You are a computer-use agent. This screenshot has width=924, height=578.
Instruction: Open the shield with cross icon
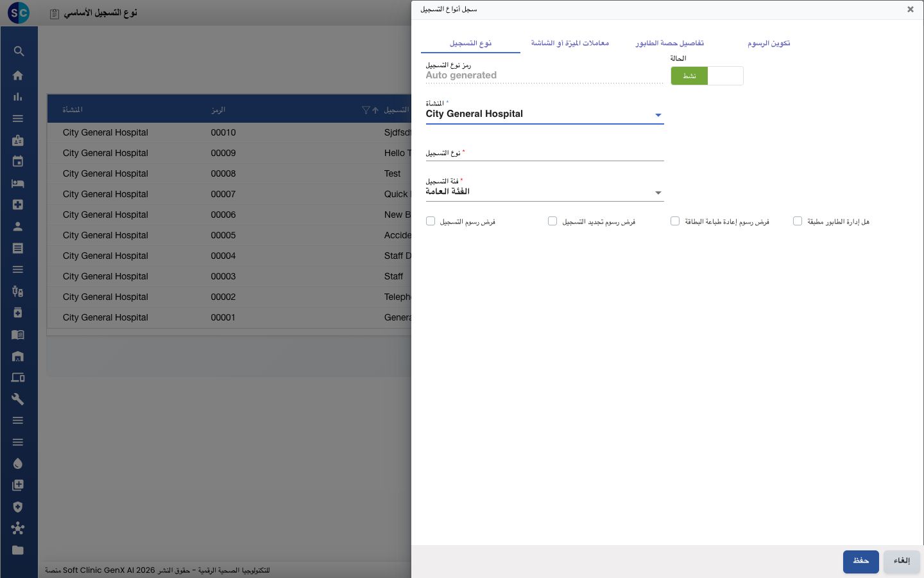(18, 507)
